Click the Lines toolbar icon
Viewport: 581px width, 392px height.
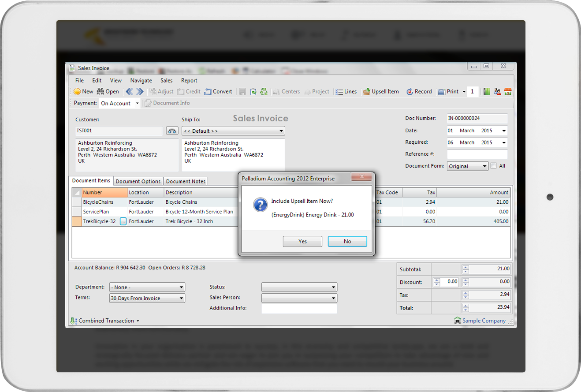[x=339, y=92]
